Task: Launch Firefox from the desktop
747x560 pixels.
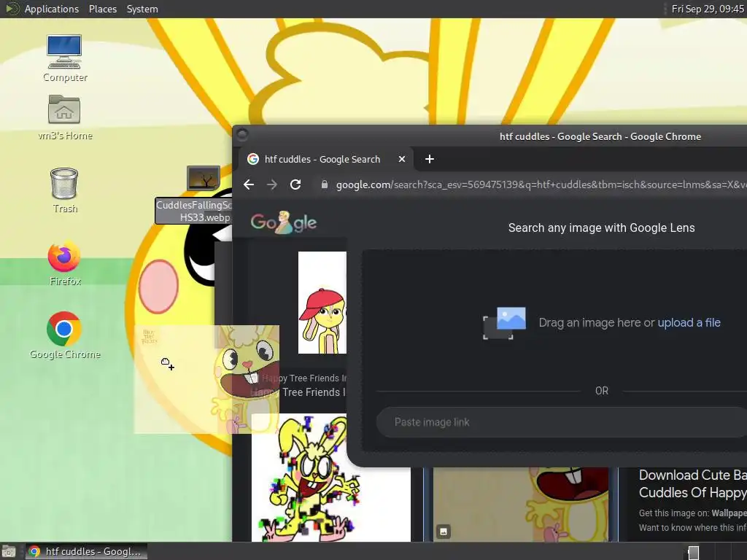Action: click(64, 263)
